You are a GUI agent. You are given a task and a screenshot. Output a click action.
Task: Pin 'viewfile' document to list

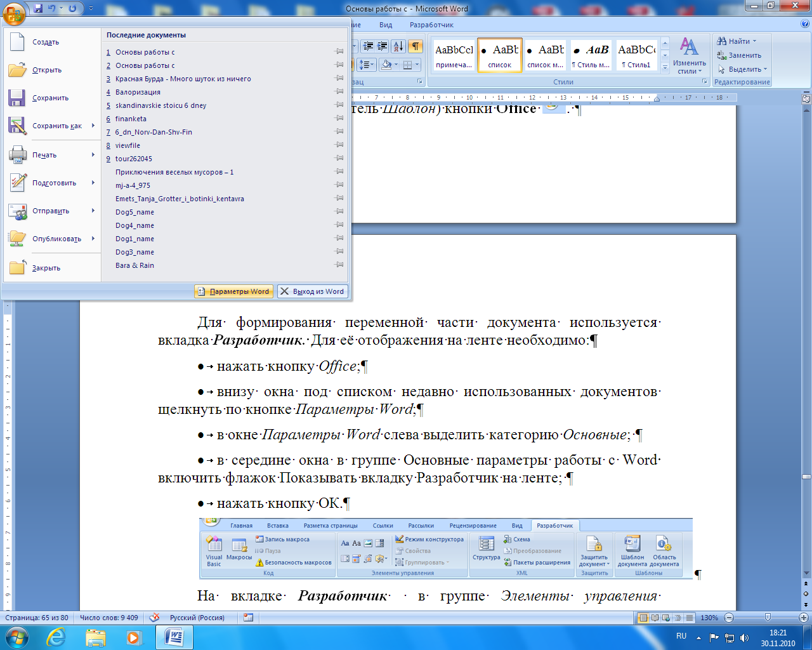(x=339, y=145)
